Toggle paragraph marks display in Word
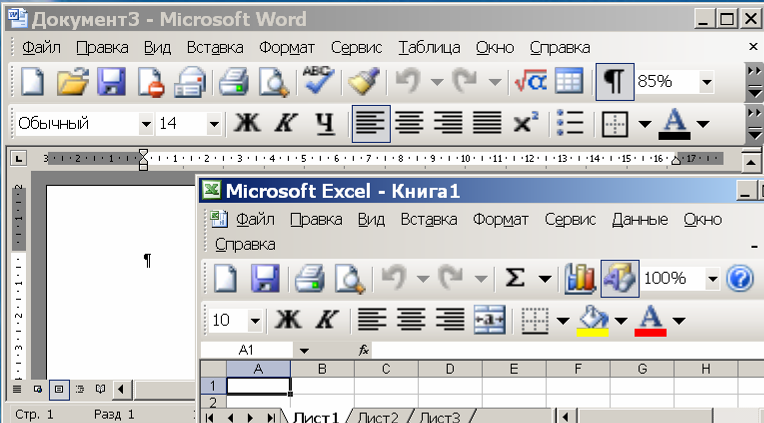This screenshot has width=764, height=423. [x=614, y=81]
